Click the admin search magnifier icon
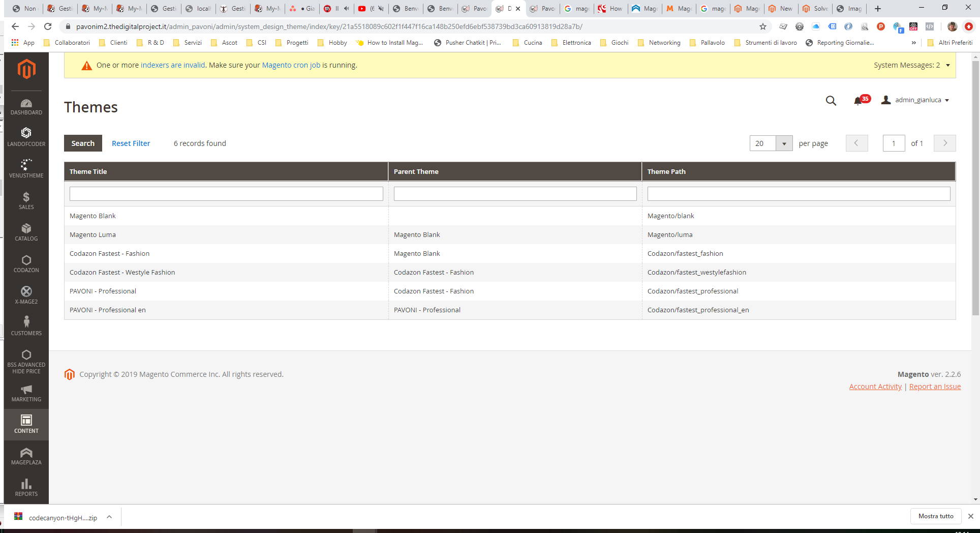 click(x=831, y=100)
